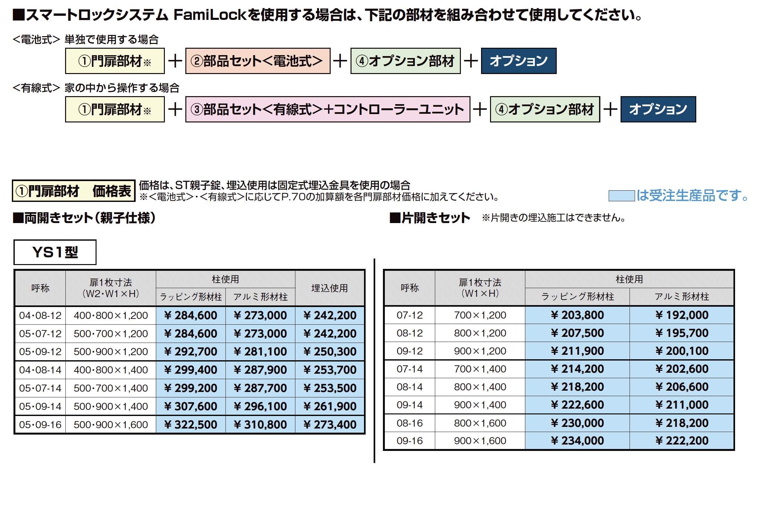Click "柱使用" header in the 両開きセット table
The image size is (762, 532).
pos(225,279)
